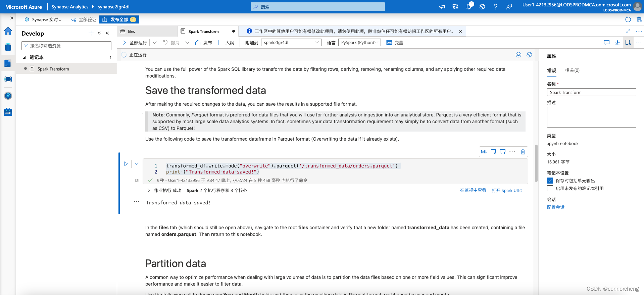Select the 常规 properties tab
The image size is (644, 295).
pos(552,70)
